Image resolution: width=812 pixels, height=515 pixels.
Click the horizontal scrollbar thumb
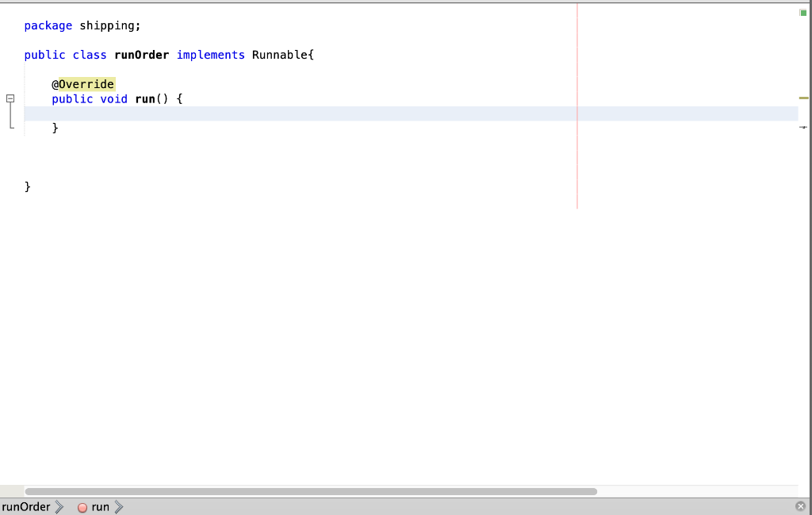click(x=311, y=491)
